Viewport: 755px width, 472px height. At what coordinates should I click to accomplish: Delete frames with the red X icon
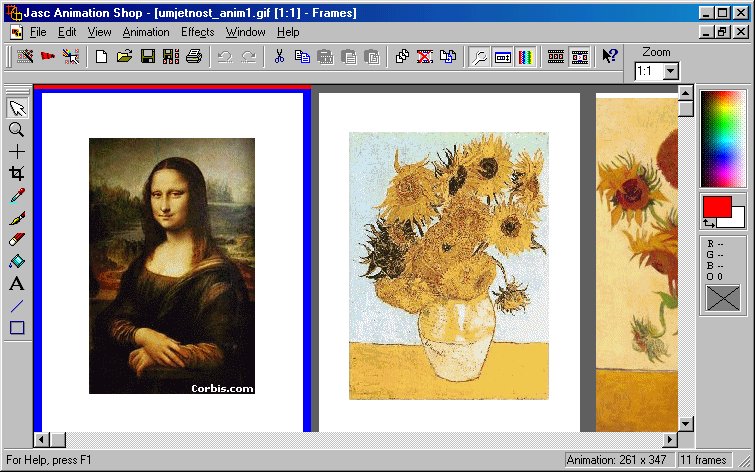(425, 57)
